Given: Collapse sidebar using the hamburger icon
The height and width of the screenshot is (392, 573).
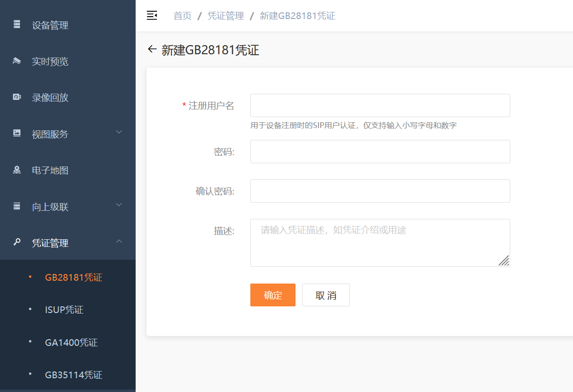Looking at the screenshot, I should coord(152,16).
